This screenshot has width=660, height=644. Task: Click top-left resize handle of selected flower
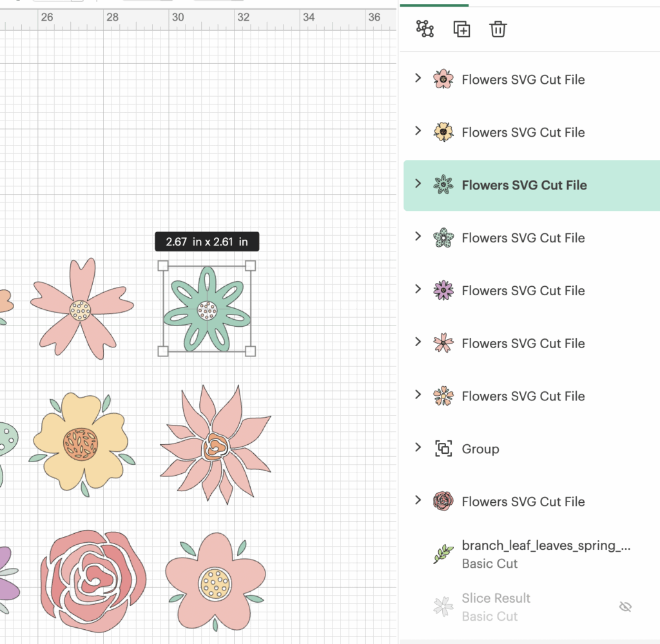click(x=163, y=266)
